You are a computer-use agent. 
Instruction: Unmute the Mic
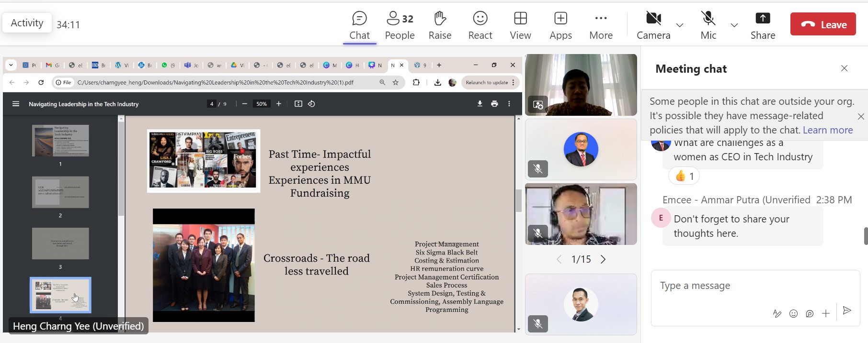708,26
